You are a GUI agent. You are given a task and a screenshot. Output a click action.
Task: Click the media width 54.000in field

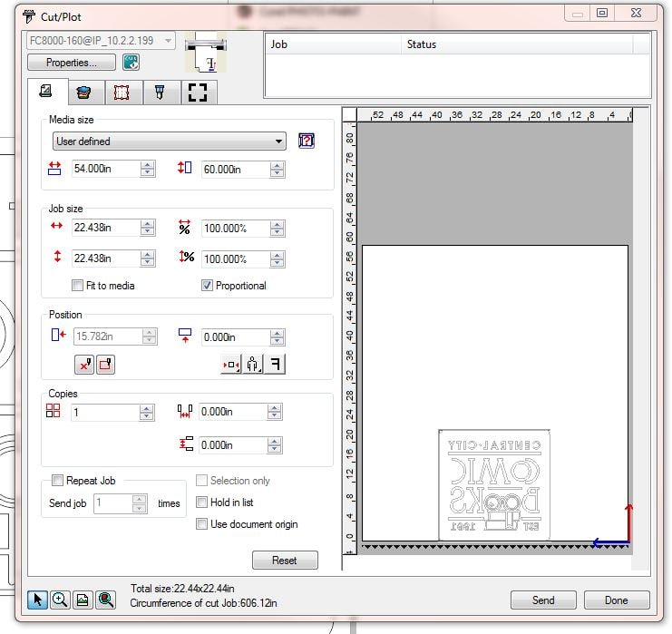click(x=104, y=169)
